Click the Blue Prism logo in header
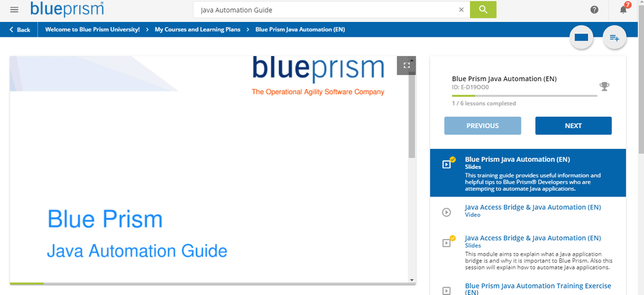Image resolution: width=644 pixels, height=295 pixels. pos(67,9)
